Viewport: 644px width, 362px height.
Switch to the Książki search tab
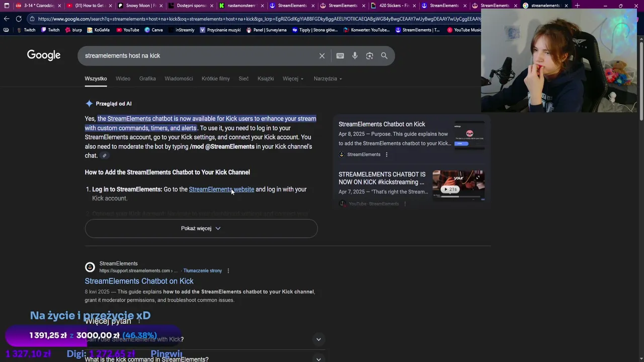tap(266, 78)
